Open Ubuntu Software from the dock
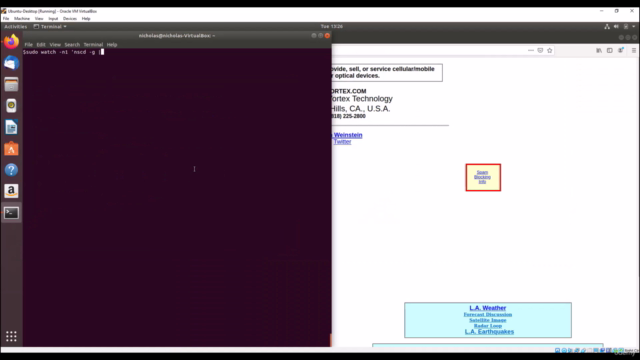 click(11, 149)
